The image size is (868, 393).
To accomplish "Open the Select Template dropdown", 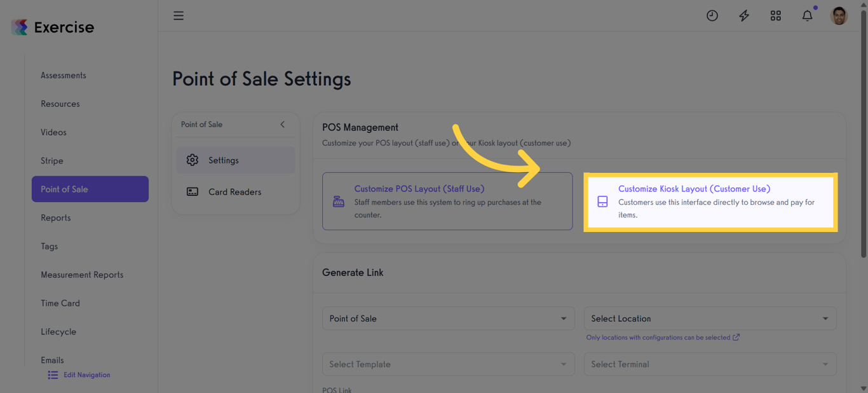I will point(448,364).
